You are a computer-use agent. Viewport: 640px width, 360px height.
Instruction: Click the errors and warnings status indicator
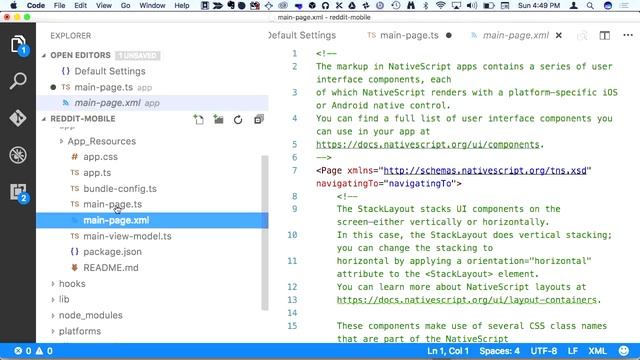pyautogui.click(x=33, y=351)
